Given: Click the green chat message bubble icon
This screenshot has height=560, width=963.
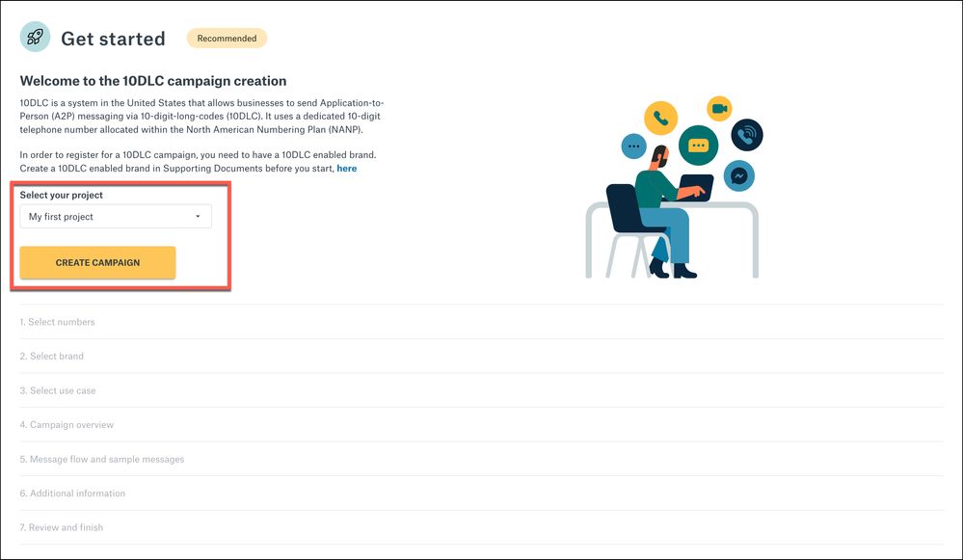Looking at the screenshot, I should click(x=698, y=147).
